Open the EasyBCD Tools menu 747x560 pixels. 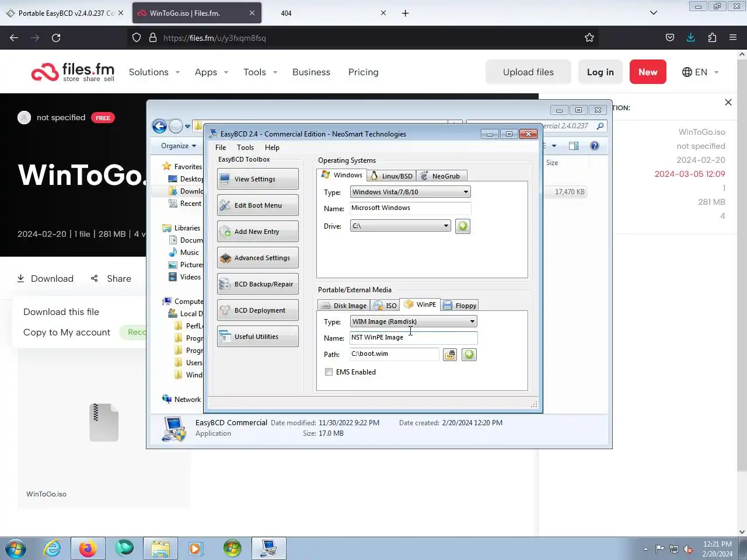(245, 148)
